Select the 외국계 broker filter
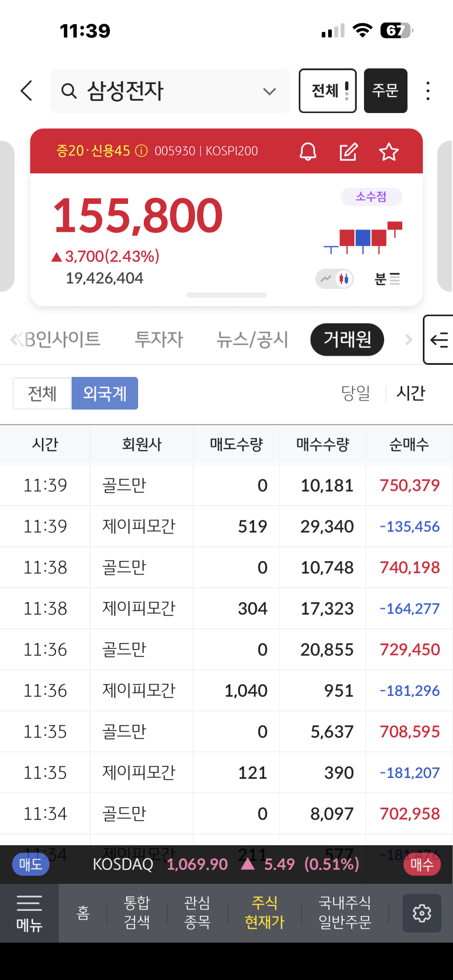453x980 pixels. [105, 393]
